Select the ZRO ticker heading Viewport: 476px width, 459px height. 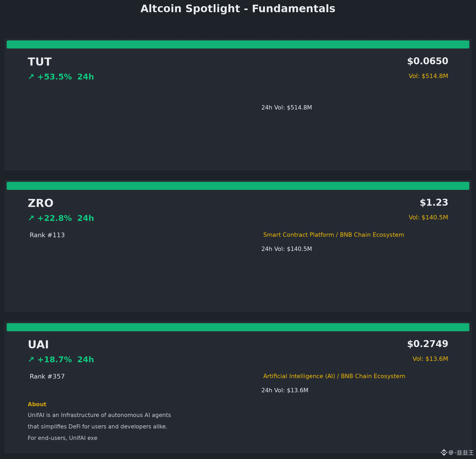click(x=41, y=203)
